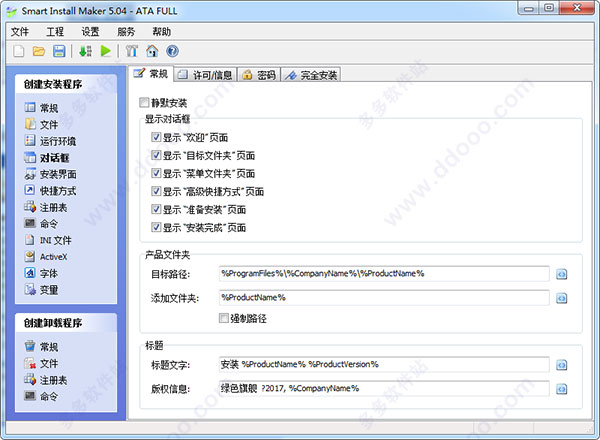Toggle 显示"高级快捷方式"页面 checkbox
The image size is (600, 440).
click(x=156, y=191)
